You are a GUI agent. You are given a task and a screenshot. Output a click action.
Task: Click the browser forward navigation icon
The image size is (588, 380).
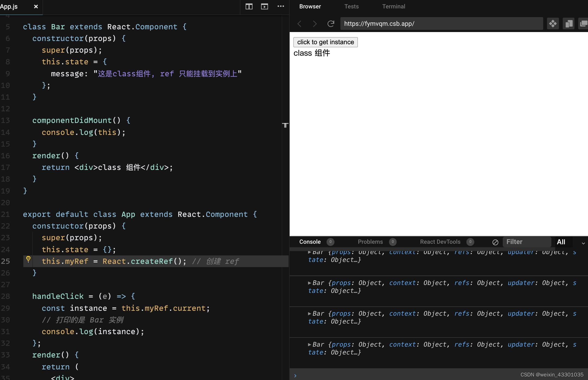pyautogui.click(x=315, y=24)
